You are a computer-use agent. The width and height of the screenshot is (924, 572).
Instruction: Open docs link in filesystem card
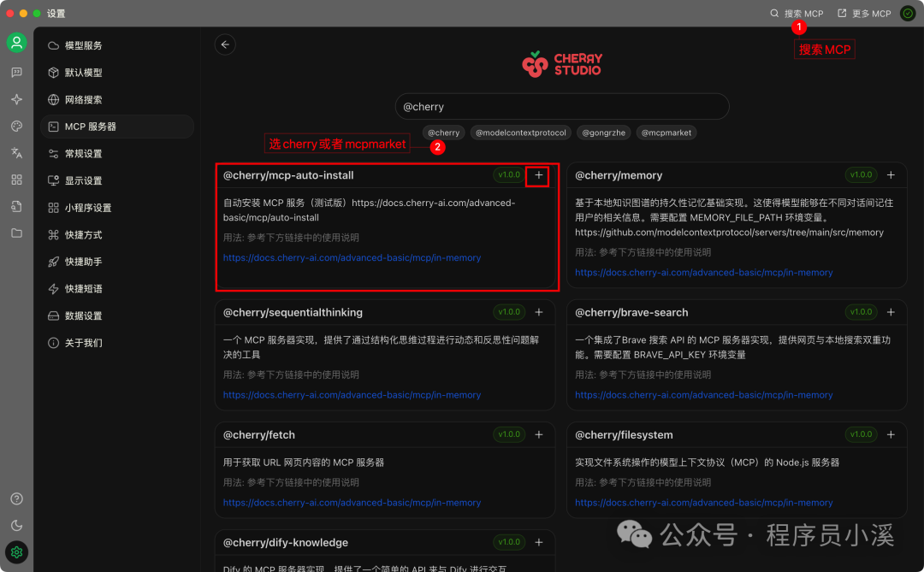[703, 503]
